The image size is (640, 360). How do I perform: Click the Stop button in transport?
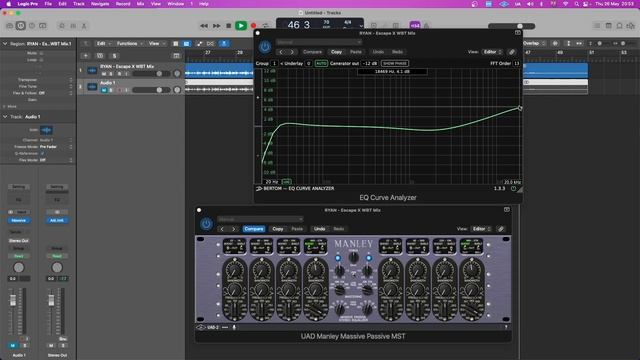229,26
